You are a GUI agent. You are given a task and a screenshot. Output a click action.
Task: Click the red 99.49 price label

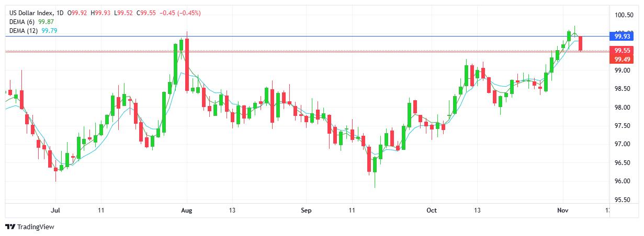(622, 59)
